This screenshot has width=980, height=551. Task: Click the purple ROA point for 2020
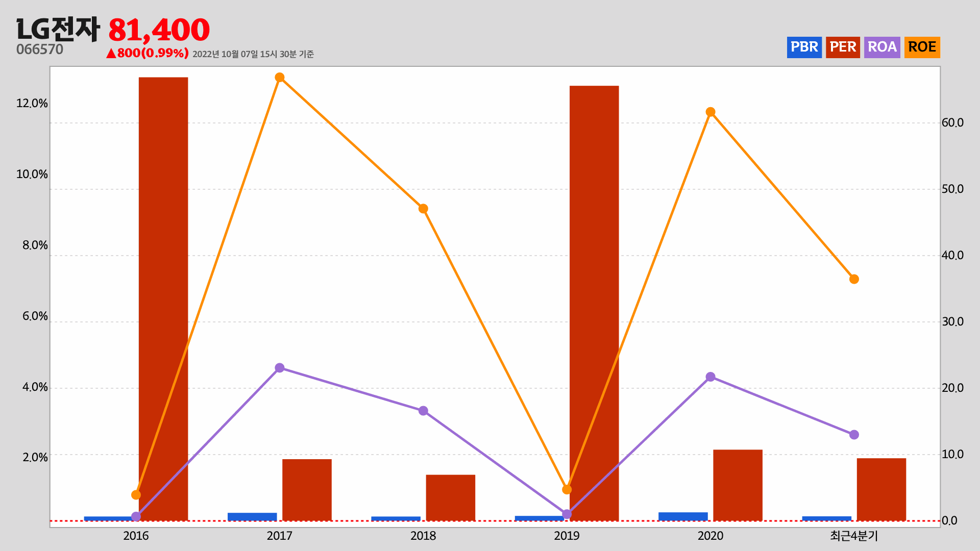[x=710, y=377]
